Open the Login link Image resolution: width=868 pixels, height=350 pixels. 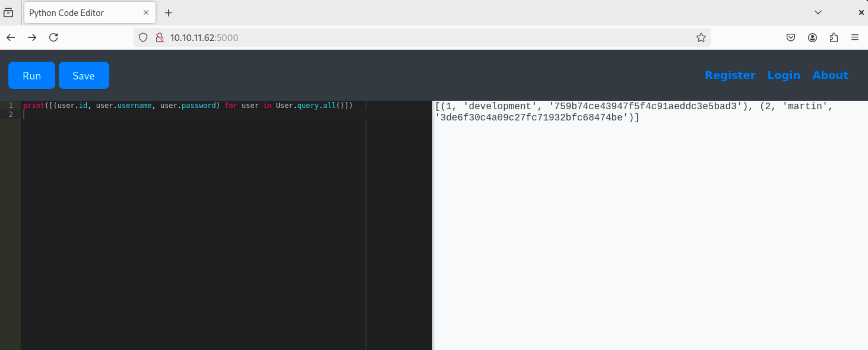783,75
